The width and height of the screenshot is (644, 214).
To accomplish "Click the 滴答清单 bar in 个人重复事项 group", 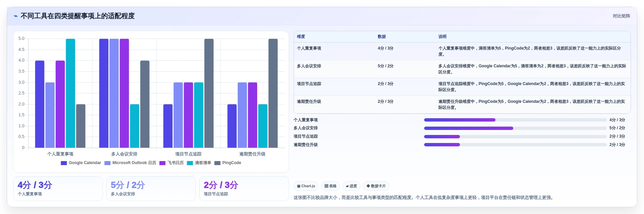I will point(70,93).
